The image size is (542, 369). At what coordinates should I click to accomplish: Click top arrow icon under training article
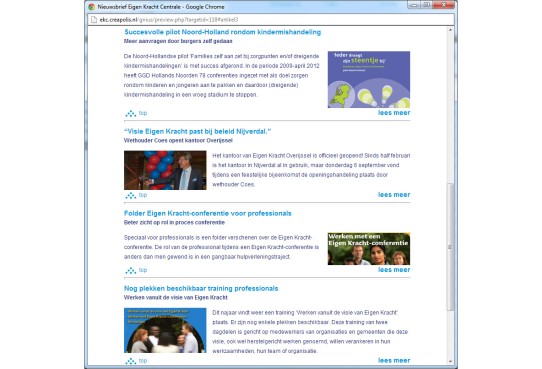pos(131,361)
